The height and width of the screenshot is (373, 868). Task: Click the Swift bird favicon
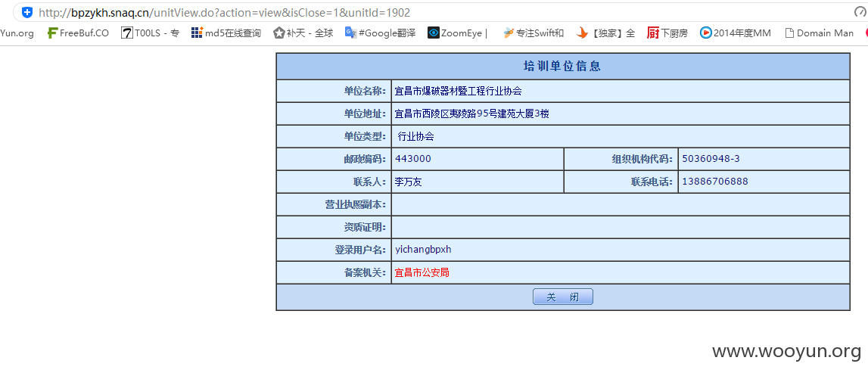coord(509,33)
